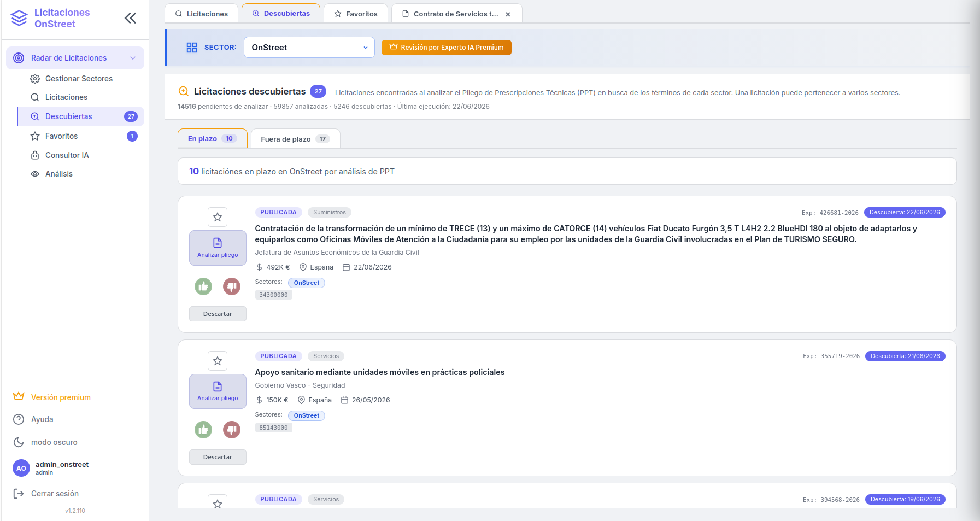Open Análisis in the sidebar
The image size is (980, 521).
(59, 174)
